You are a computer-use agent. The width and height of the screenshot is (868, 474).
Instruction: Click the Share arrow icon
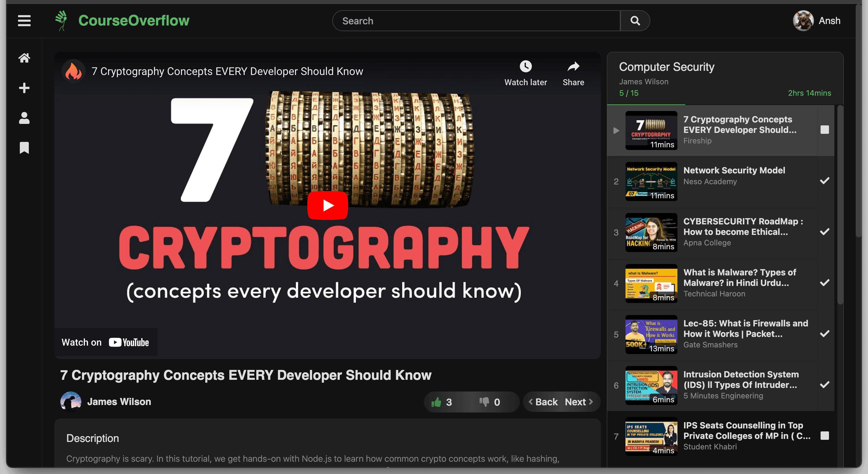tap(573, 67)
